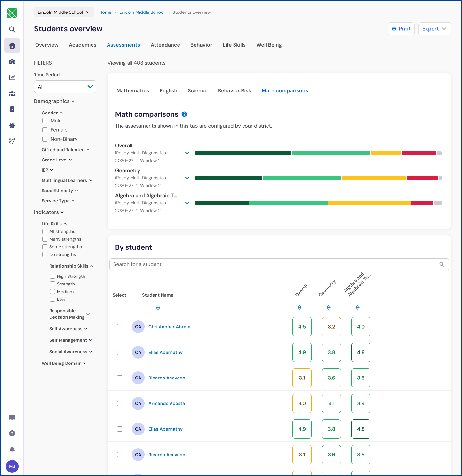The height and width of the screenshot is (476, 462).
Task: Expand the Overall assessment chevron
Action: click(x=187, y=153)
